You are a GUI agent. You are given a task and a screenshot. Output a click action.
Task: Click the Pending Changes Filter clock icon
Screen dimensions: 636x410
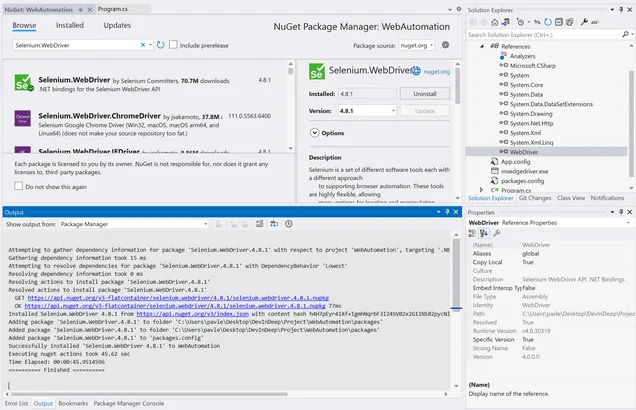click(521, 22)
